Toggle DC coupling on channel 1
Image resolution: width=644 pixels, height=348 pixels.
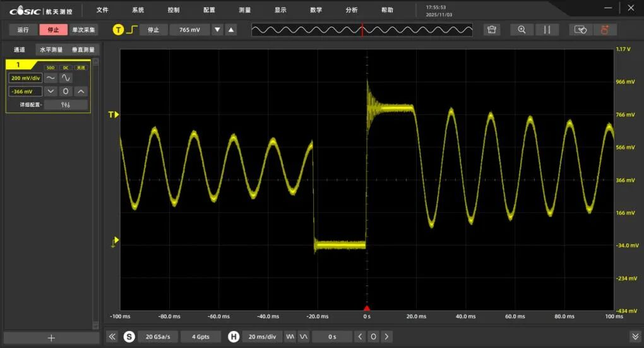(x=66, y=68)
